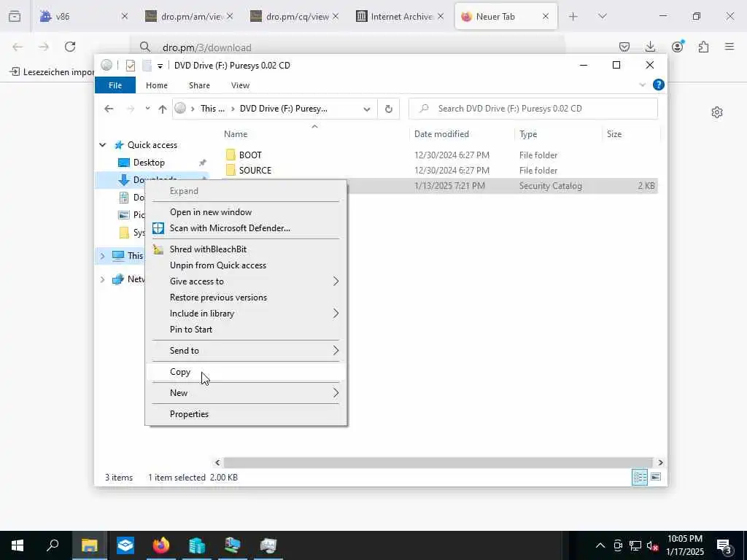
Task: Click the horizontal scrollbar track
Action: (438, 462)
